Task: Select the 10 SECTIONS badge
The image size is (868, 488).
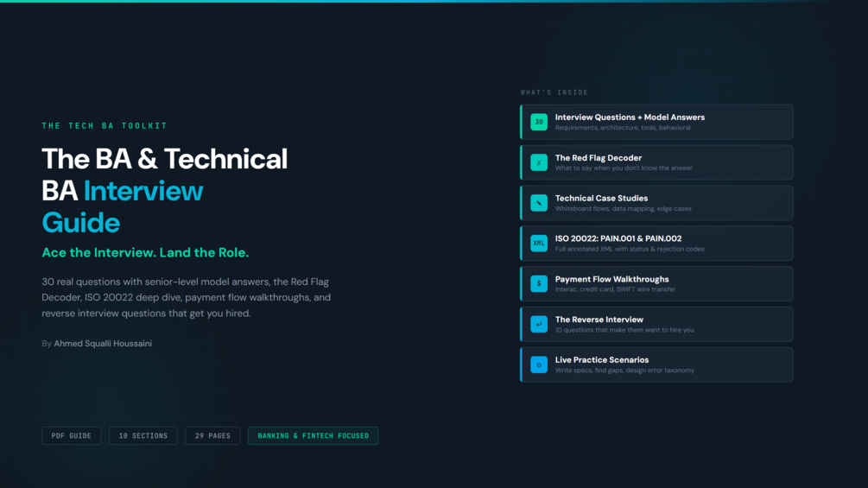Action: 143,435
